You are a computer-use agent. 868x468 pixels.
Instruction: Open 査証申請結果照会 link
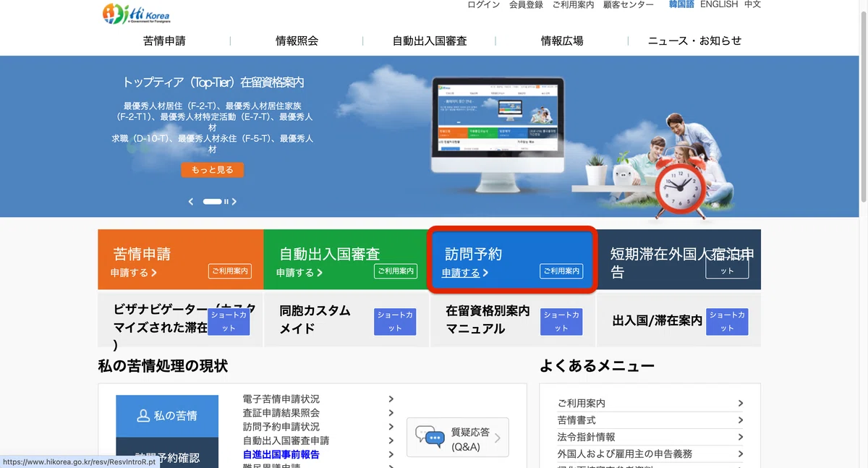[x=281, y=413]
